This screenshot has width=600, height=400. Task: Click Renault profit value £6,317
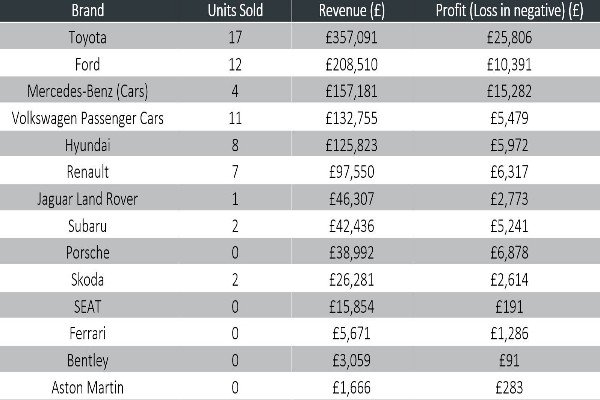[509, 172]
